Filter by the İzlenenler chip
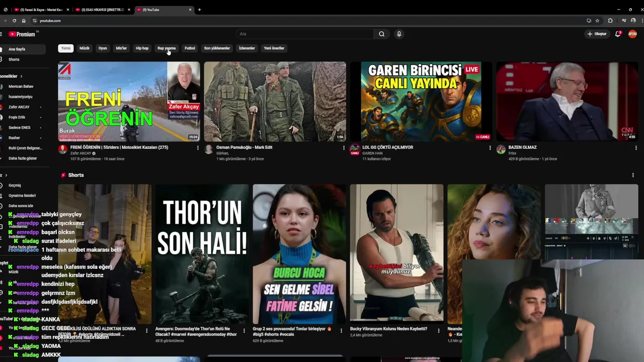 247,48
